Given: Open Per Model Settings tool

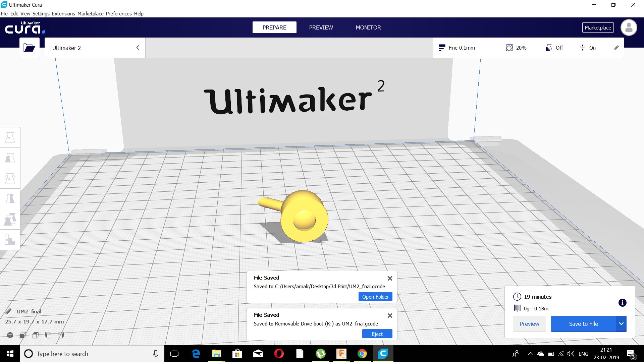Looking at the screenshot, I should [x=10, y=220].
